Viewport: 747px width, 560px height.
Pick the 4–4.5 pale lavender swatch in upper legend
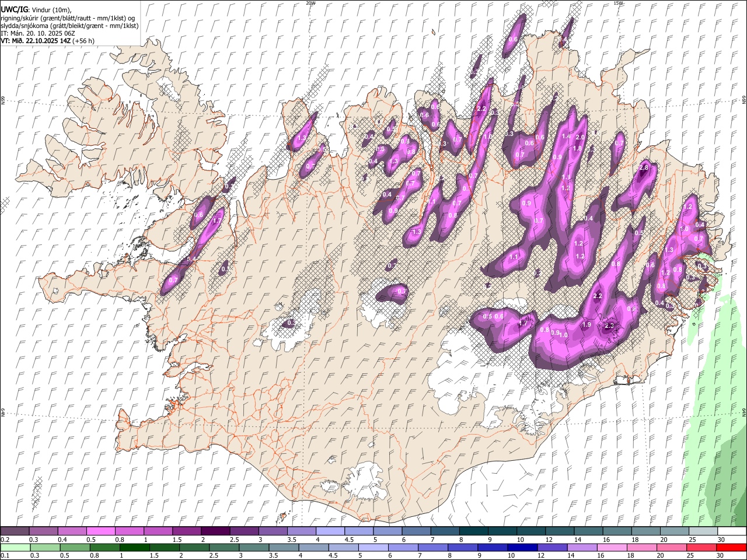330,531
